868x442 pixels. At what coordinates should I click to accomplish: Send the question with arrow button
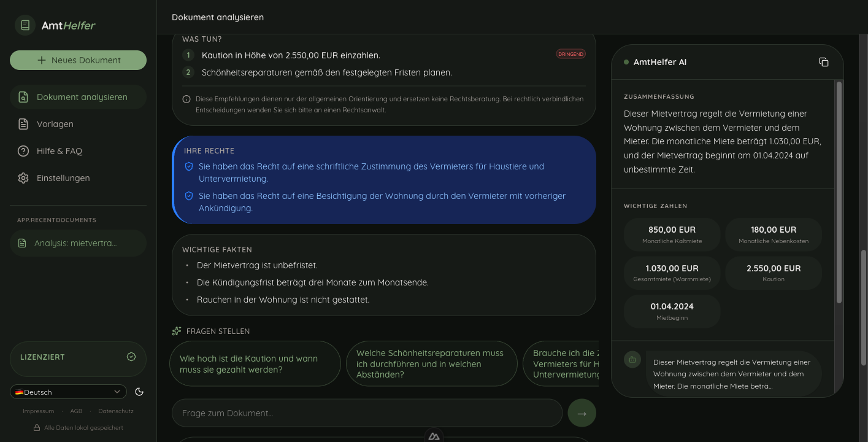(582, 413)
